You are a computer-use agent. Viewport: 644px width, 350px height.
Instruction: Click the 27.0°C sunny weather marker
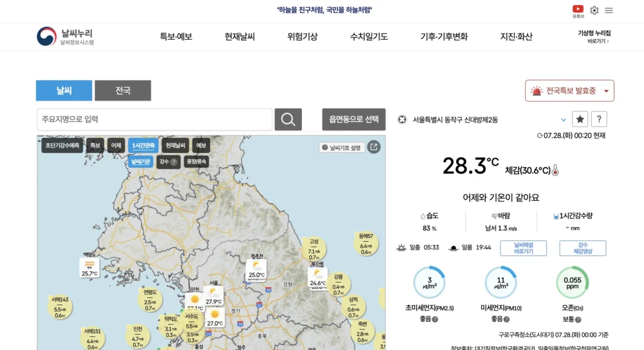[x=214, y=319]
